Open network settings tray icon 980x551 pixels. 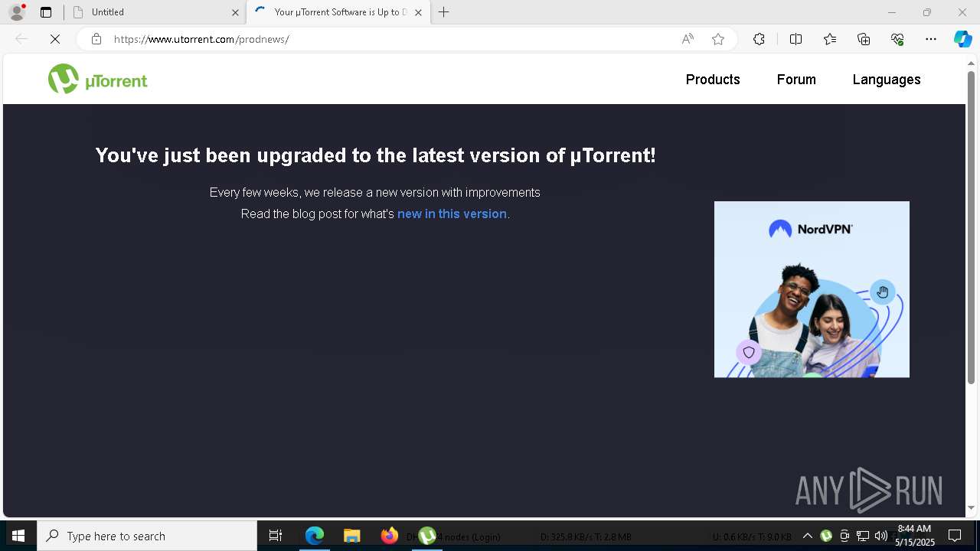pyautogui.click(x=863, y=536)
